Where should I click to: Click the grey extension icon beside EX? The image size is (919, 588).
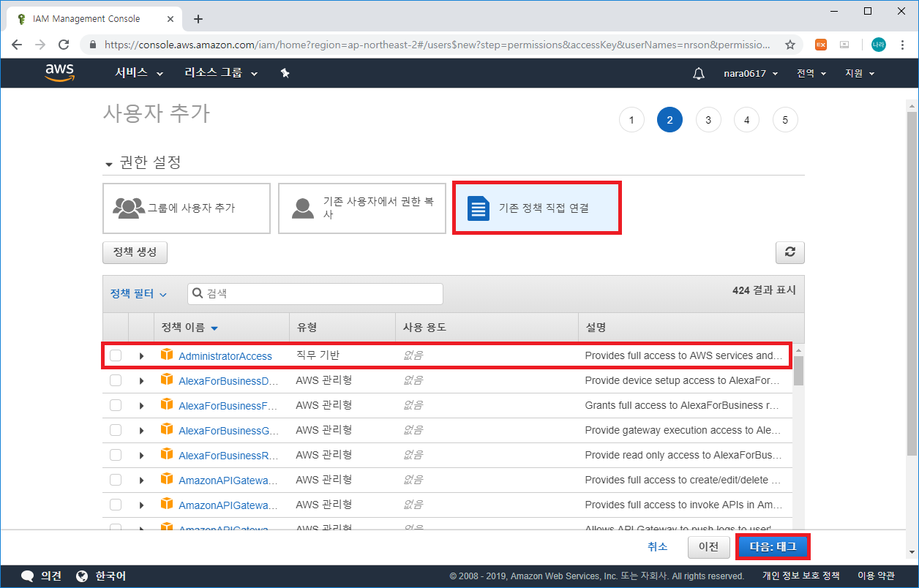pos(844,45)
